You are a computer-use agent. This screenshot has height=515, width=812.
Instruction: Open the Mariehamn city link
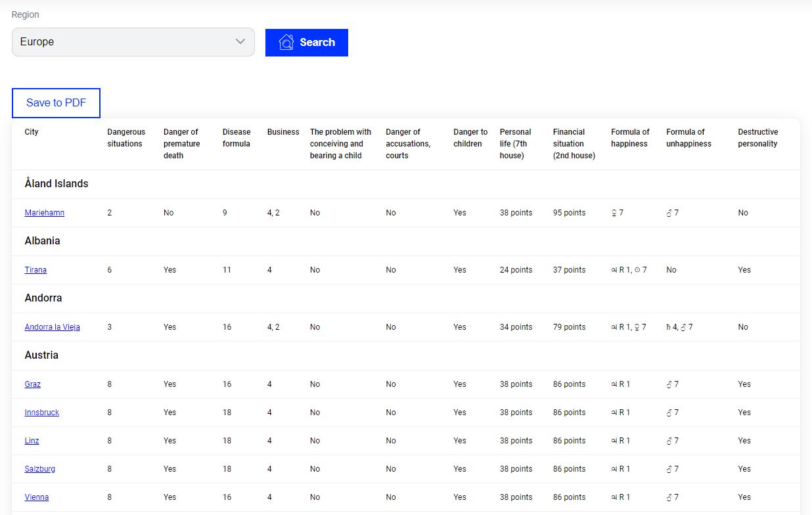[45, 213]
